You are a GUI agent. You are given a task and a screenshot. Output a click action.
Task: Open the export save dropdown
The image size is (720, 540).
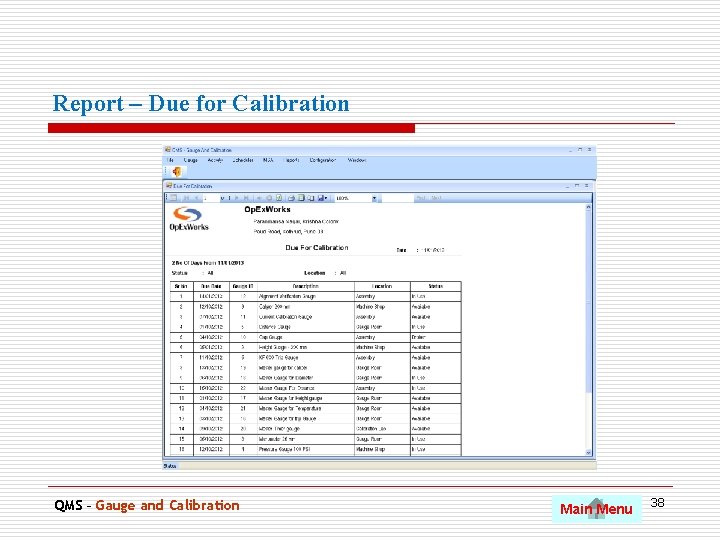(x=323, y=198)
